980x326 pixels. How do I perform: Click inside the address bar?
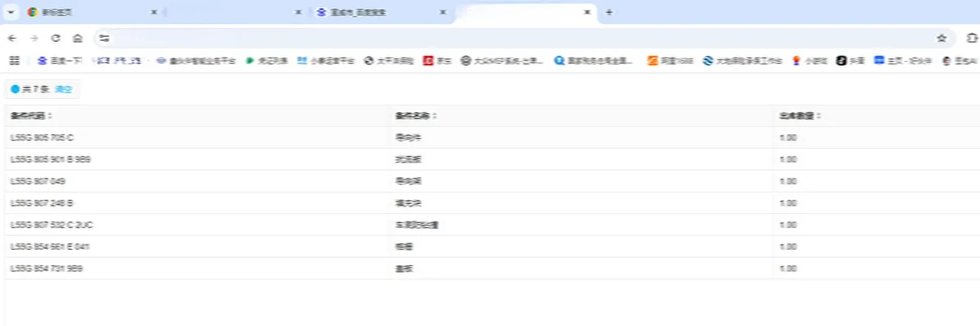tap(522, 38)
